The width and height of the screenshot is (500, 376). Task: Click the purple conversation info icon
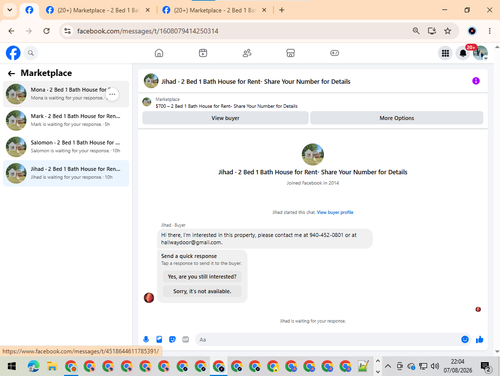coord(476,81)
